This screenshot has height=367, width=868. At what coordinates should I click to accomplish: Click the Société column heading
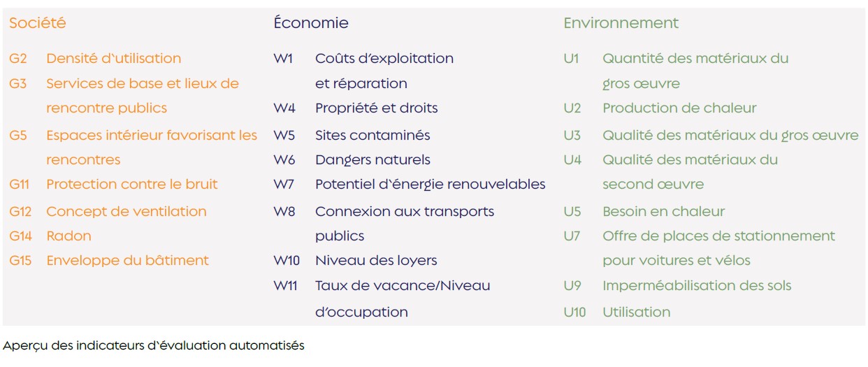(x=38, y=23)
